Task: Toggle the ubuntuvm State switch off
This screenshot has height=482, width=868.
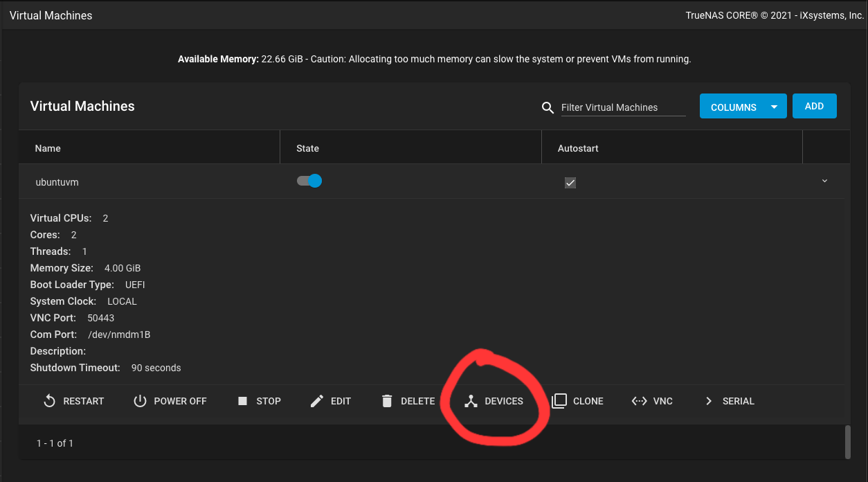Action: point(309,181)
